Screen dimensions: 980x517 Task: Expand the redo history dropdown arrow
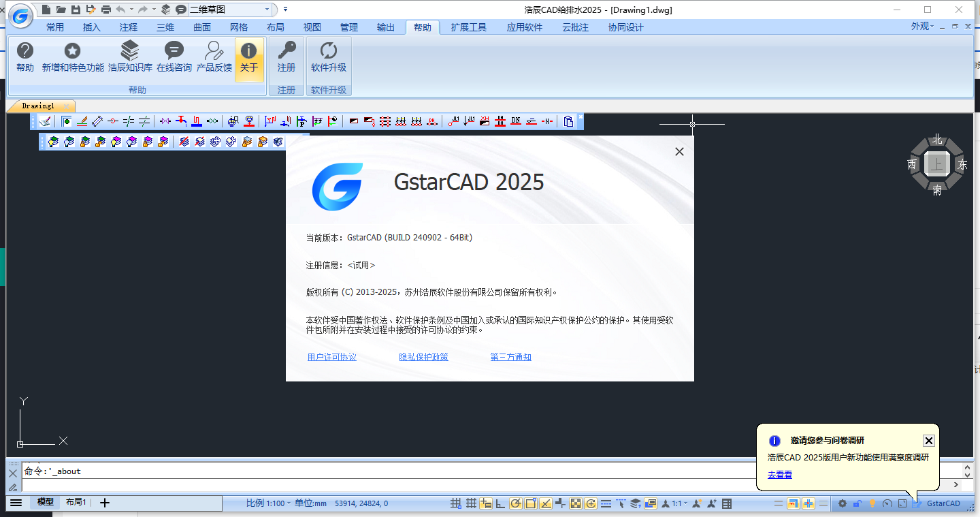tap(154, 10)
